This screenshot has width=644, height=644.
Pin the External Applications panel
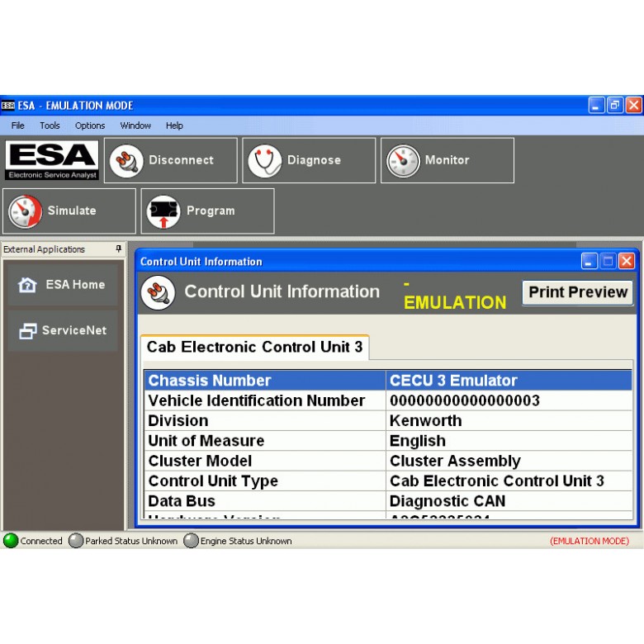pyautogui.click(x=118, y=249)
